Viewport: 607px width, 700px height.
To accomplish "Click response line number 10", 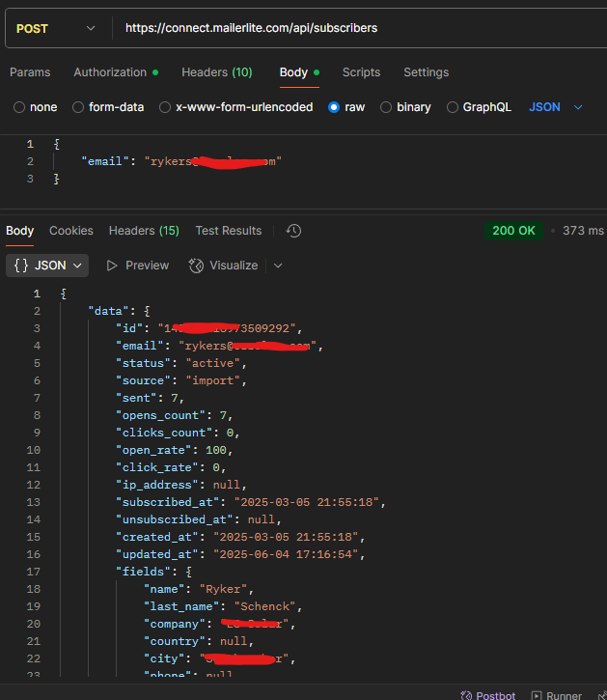I will point(34,450).
